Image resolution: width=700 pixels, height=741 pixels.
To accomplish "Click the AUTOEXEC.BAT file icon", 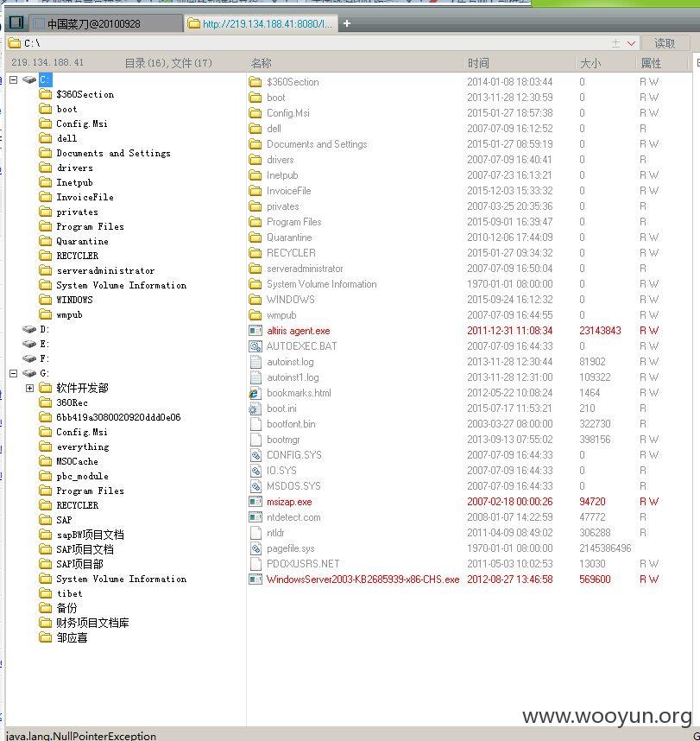I will click(255, 346).
